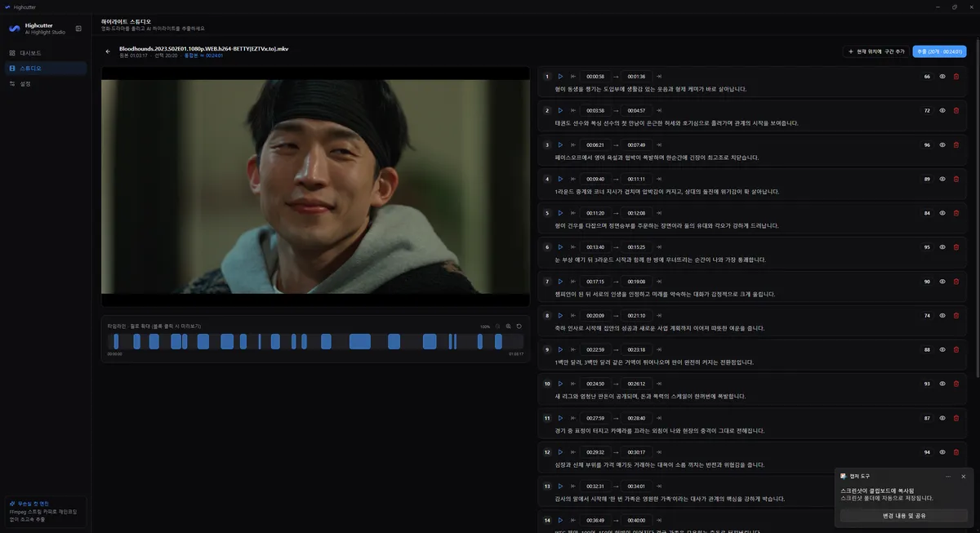This screenshot has height=533, width=980.
Task: Set segment 11 end to current position
Action: (x=658, y=418)
